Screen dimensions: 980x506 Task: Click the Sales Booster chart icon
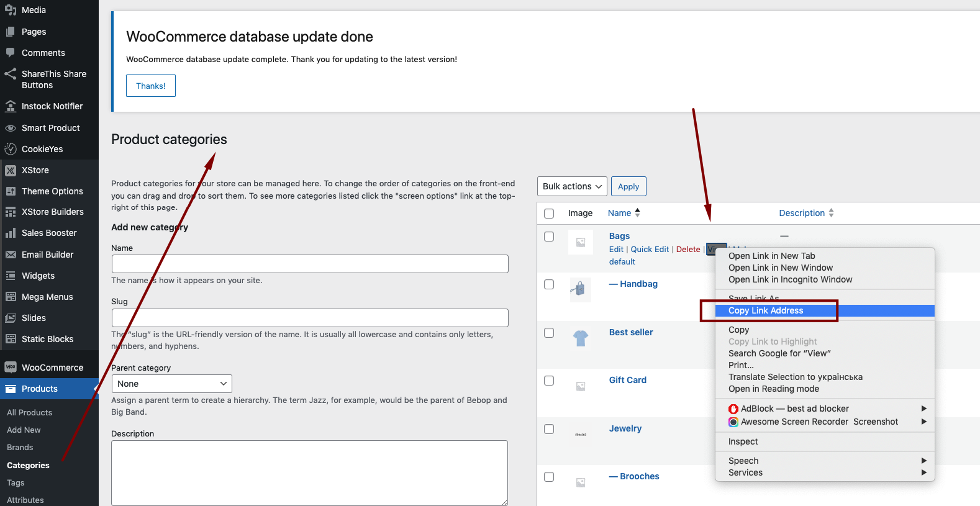tap(11, 233)
